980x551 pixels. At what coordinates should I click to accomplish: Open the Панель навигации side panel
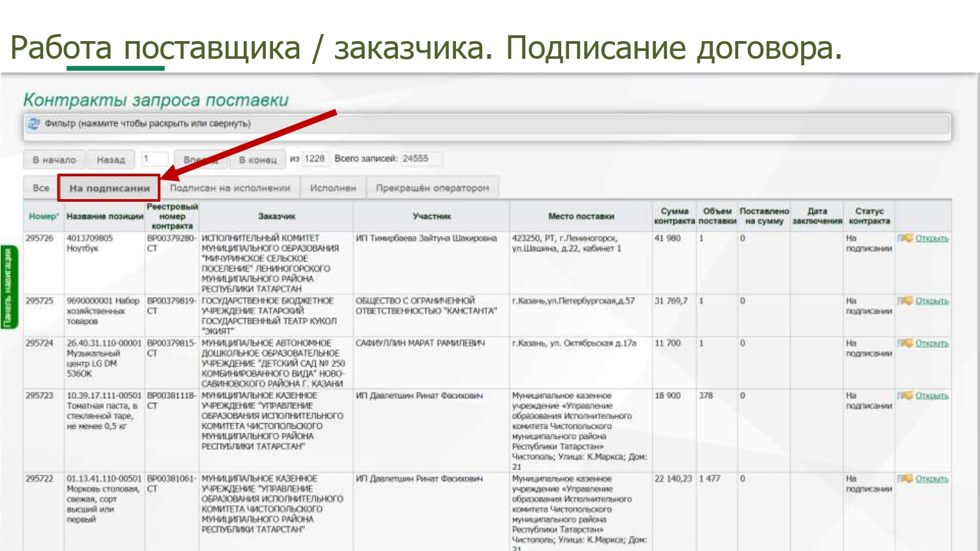8,287
